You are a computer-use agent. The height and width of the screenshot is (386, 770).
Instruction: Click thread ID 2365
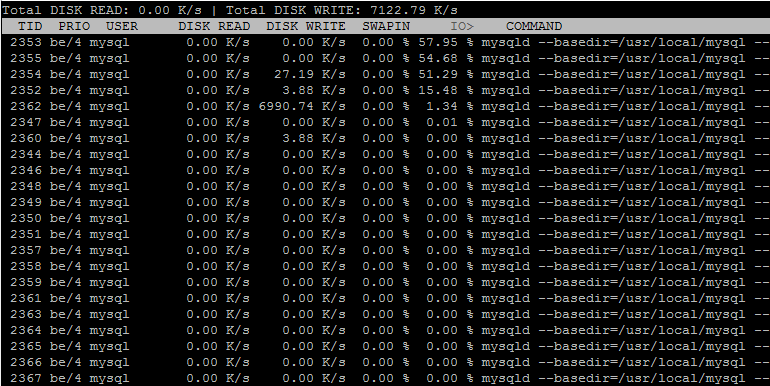[x=26, y=346]
